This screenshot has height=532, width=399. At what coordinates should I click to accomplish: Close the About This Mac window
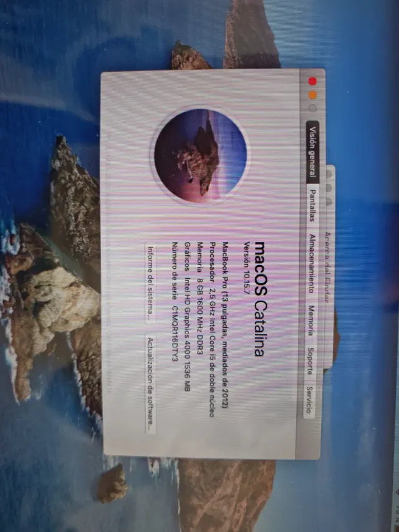tap(312, 82)
